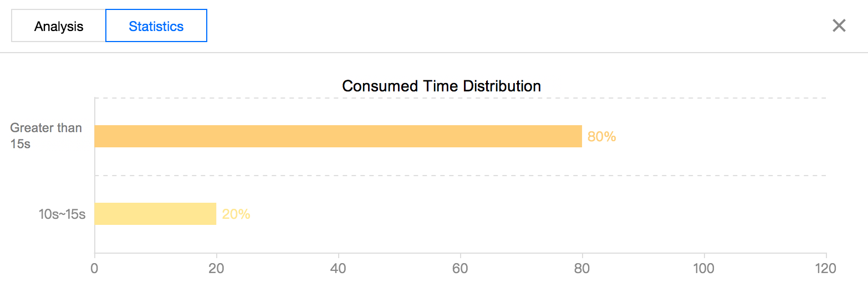The image size is (868, 298).
Task: Click the 10s~15s axis label
Action: coord(62,214)
